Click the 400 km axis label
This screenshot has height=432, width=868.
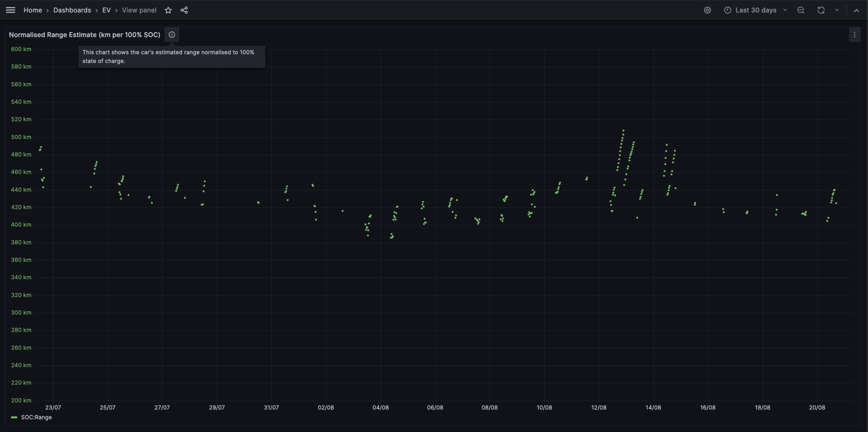pyautogui.click(x=21, y=224)
